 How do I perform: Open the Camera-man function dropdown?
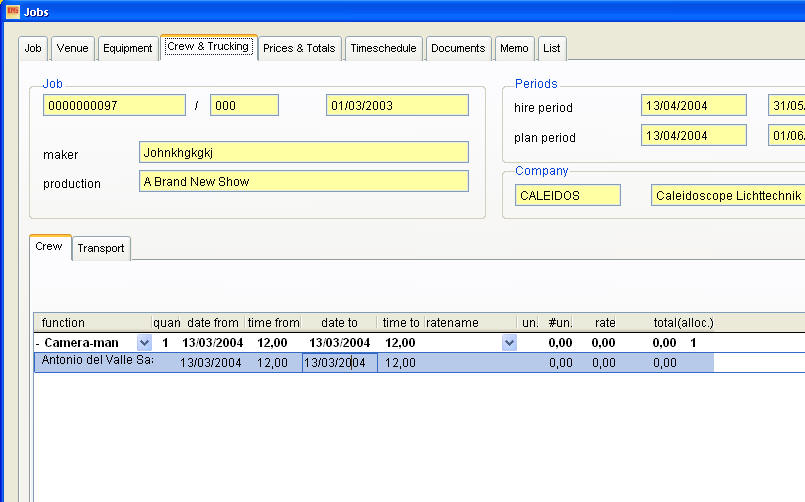coord(145,342)
